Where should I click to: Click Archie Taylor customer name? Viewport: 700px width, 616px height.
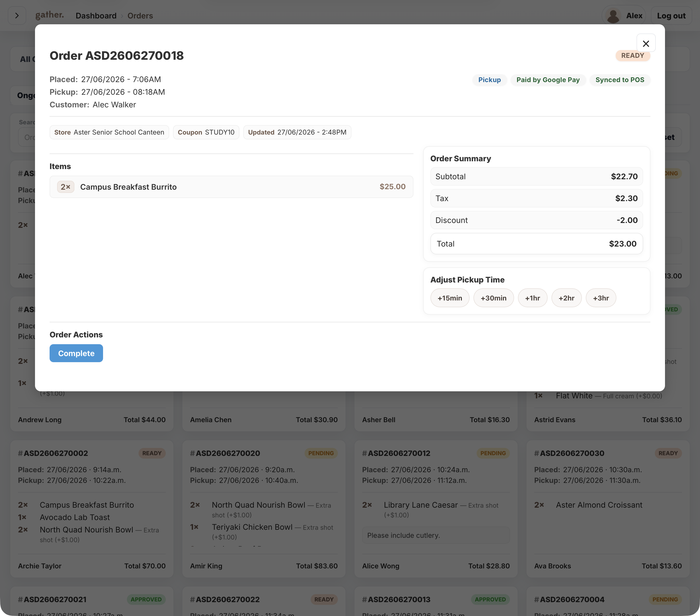40,566
